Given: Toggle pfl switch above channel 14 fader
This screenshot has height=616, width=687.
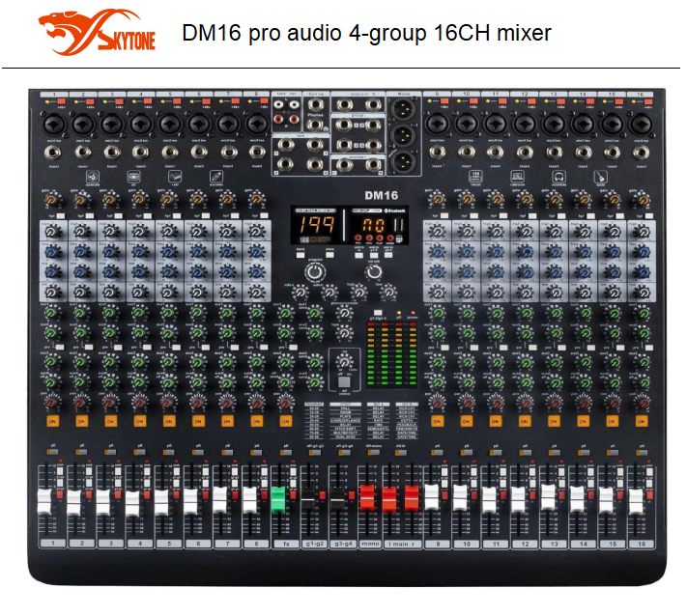Looking at the screenshot, I should pyautogui.click(x=584, y=452).
